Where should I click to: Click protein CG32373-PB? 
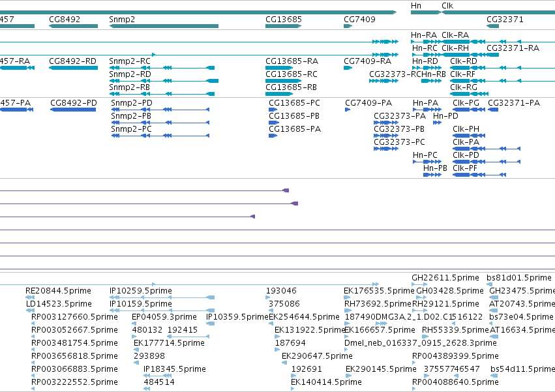[x=399, y=129]
